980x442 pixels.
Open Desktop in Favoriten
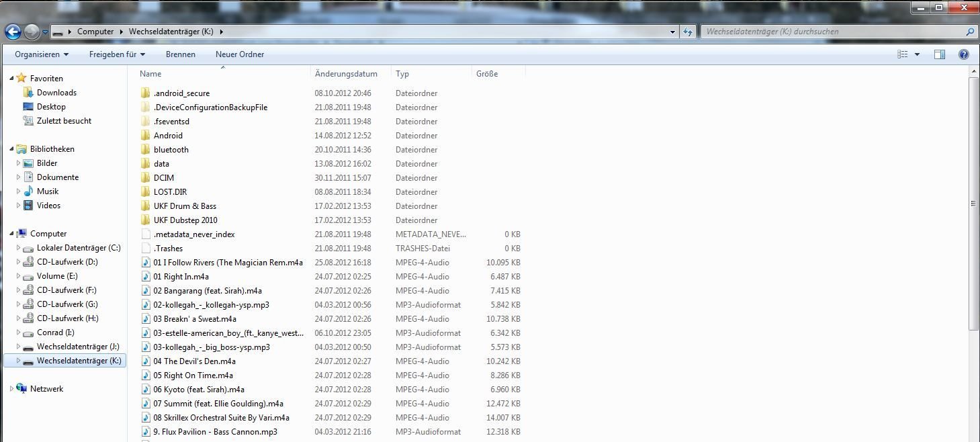coord(51,107)
